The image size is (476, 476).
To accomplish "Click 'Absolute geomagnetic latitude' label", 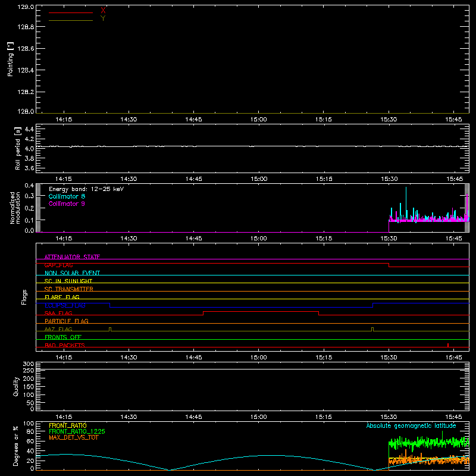I will point(411,425).
